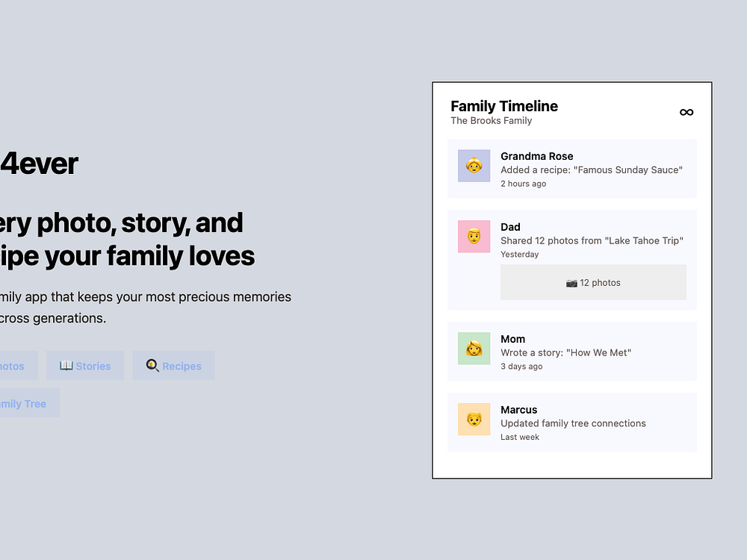The image size is (747, 560).
Task: Open the Stories feature button
Action: (x=85, y=365)
